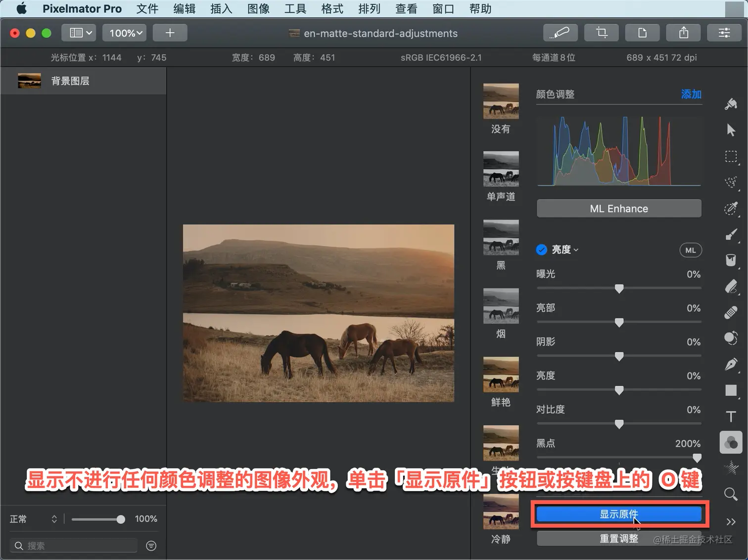This screenshot has width=748, height=560.
Task: Select the Repair bandage tool
Action: (x=731, y=313)
